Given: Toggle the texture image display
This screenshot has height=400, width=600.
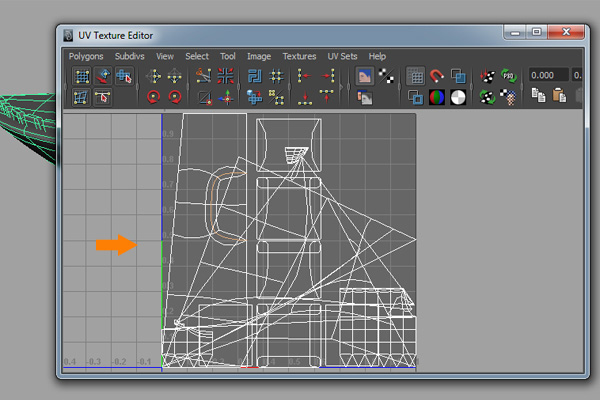Looking at the screenshot, I should point(365,76).
